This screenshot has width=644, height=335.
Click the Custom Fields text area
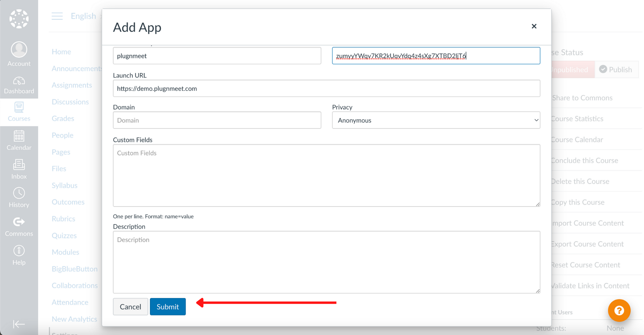326,175
